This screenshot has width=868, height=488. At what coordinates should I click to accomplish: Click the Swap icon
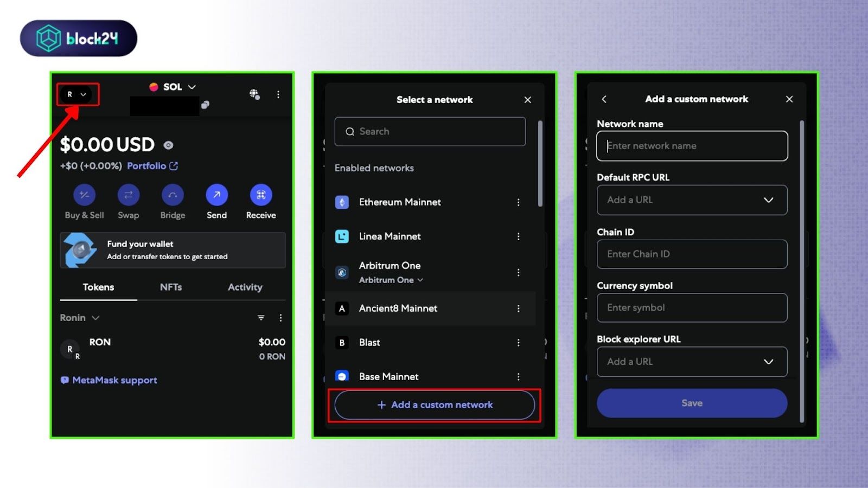(129, 195)
